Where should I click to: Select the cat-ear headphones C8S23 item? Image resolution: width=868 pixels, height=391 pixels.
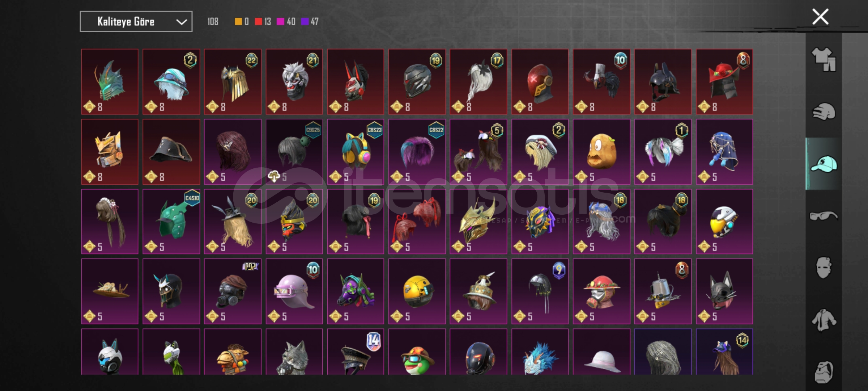coord(356,152)
